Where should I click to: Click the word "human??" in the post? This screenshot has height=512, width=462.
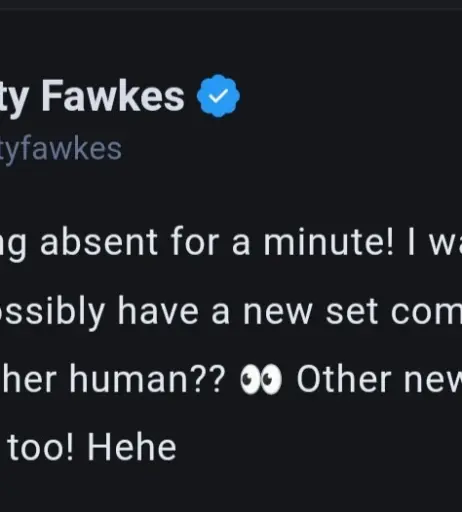pos(147,379)
